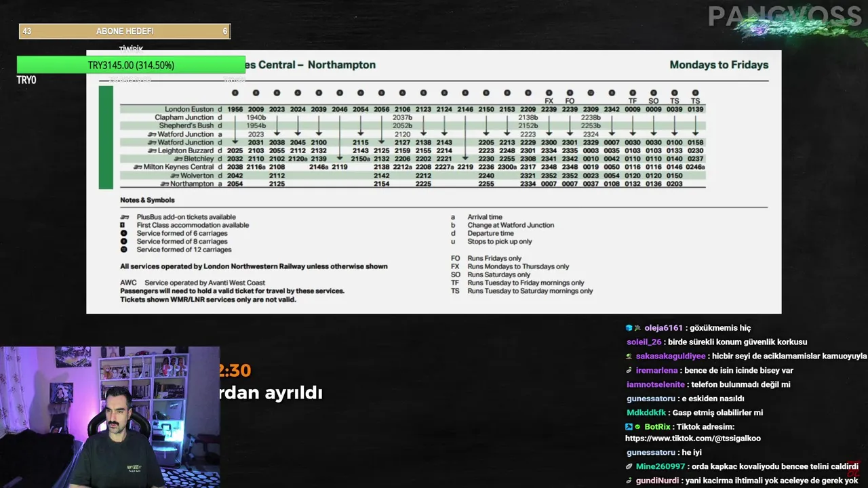This screenshot has height=488, width=868.
Task: Click 'Service operated by Avanti West Coast' note
Action: tap(205, 283)
